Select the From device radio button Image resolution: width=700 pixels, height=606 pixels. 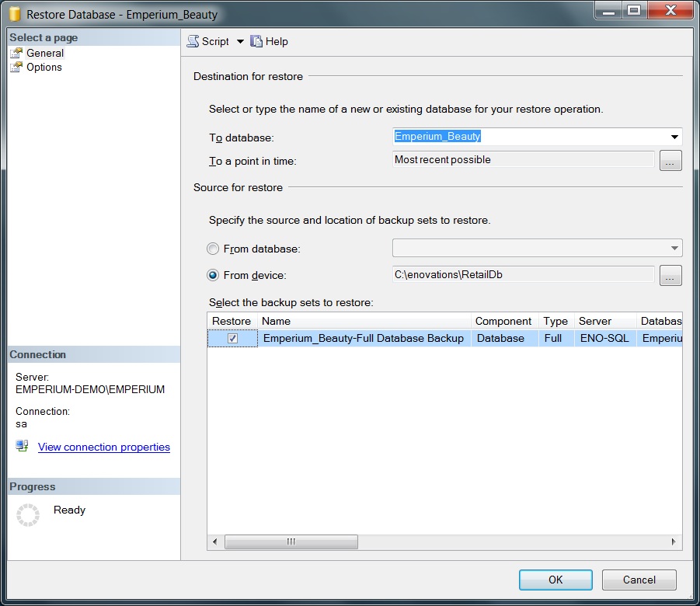[213, 275]
